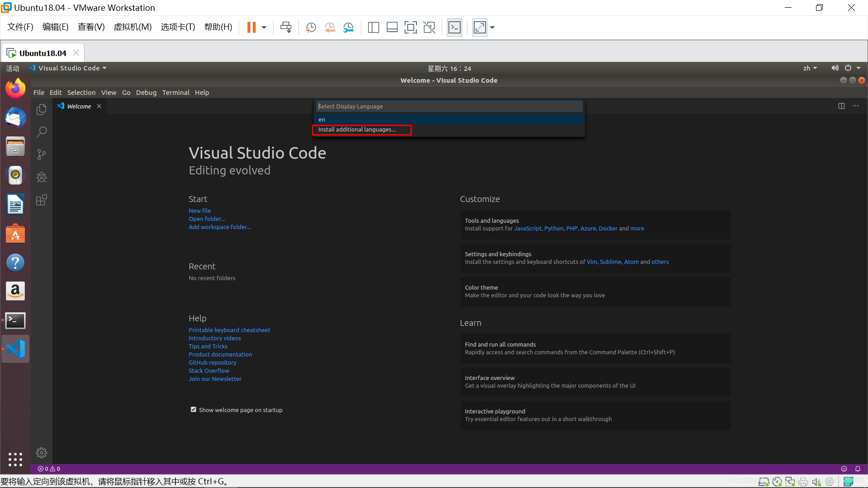Click the split editor icon
The height and width of the screenshot is (488, 868).
tap(841, 106)
